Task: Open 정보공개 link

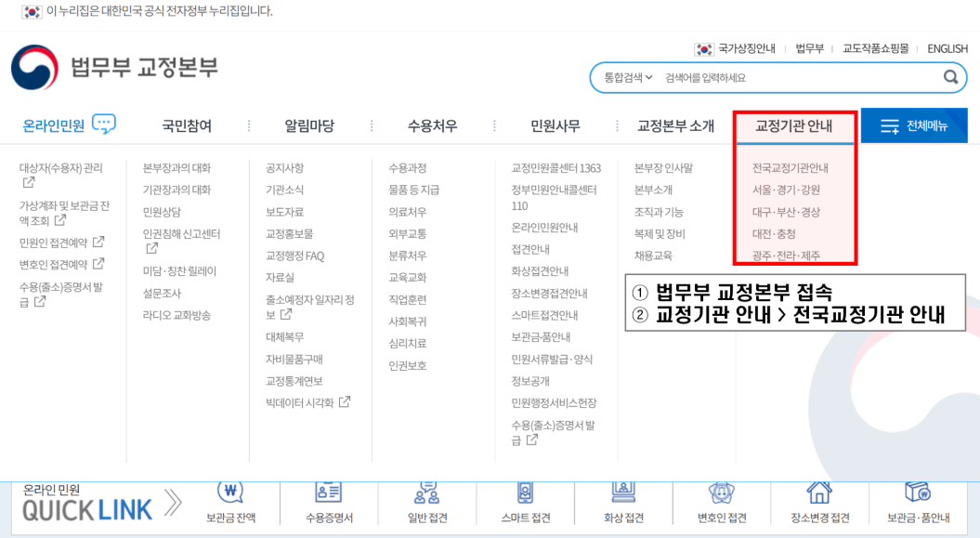Action: point(530,381)
